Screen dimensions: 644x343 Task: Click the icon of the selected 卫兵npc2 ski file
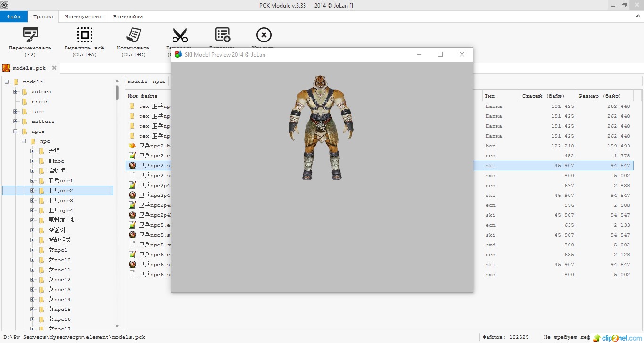(132, 166)
